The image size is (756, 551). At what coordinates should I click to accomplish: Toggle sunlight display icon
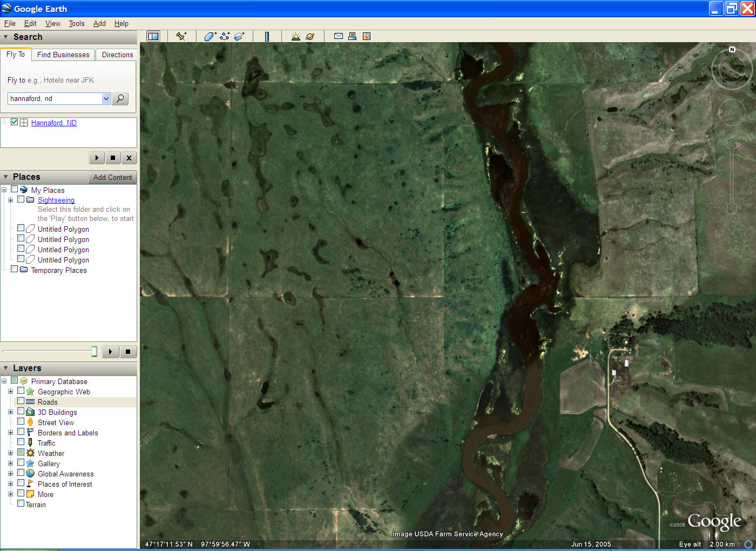pos(295,36)
